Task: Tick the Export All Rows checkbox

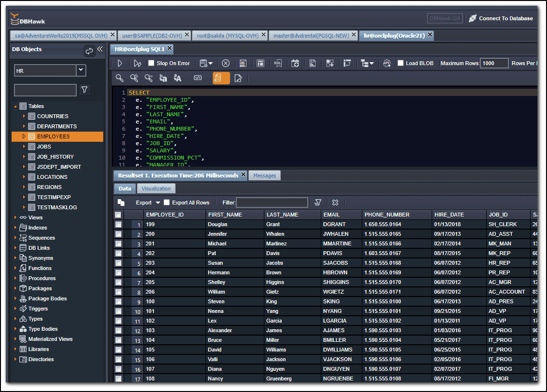Action: [x=167, y=203]
